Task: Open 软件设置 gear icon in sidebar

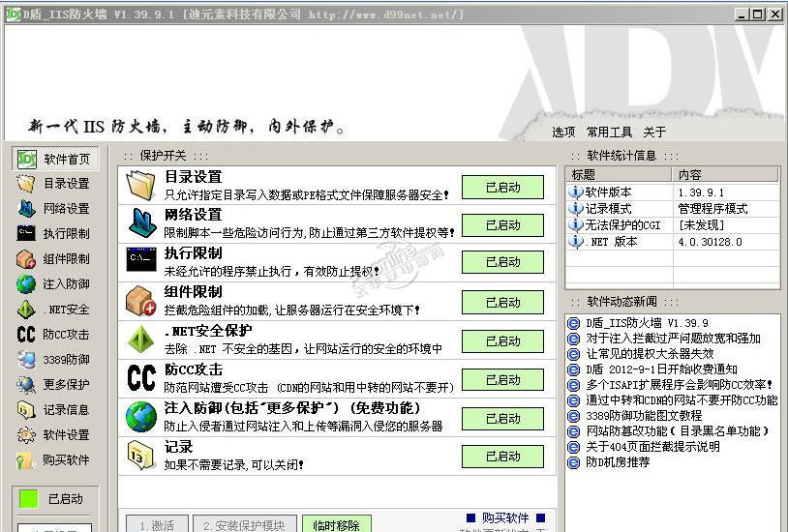Action: point(26,435)
